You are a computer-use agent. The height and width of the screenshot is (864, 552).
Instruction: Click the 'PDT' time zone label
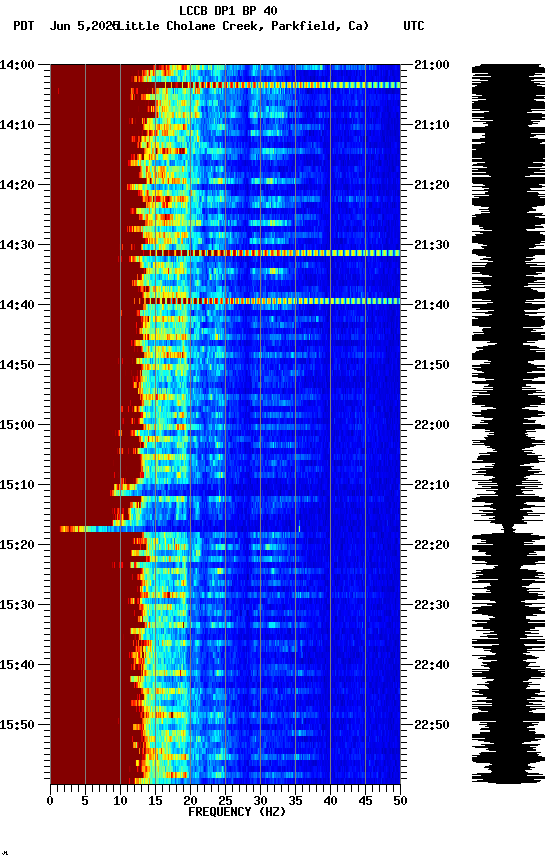coord(24,26)
